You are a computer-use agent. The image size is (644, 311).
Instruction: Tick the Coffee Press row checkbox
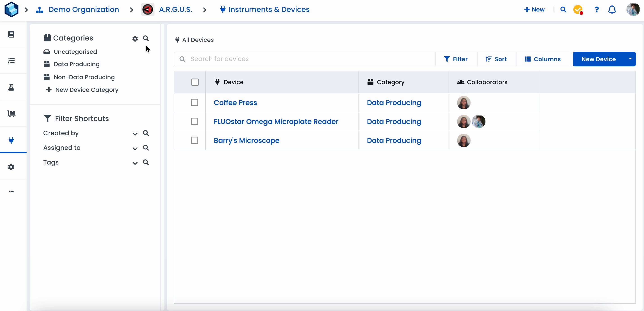click(195, 102)
